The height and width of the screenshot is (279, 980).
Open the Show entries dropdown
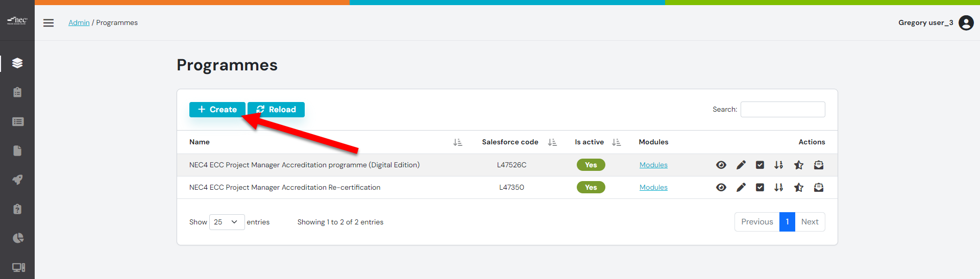tap(227, 222)
